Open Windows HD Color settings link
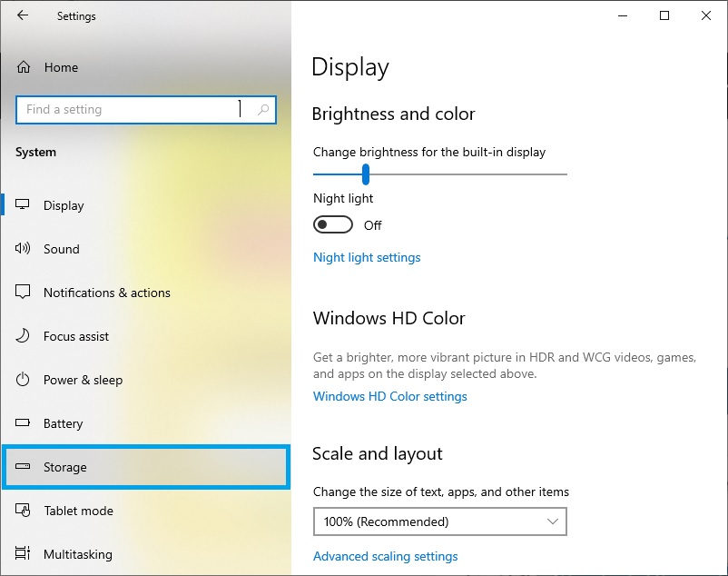Viewport: 728px width, 576px height. (x=390, y=396)
